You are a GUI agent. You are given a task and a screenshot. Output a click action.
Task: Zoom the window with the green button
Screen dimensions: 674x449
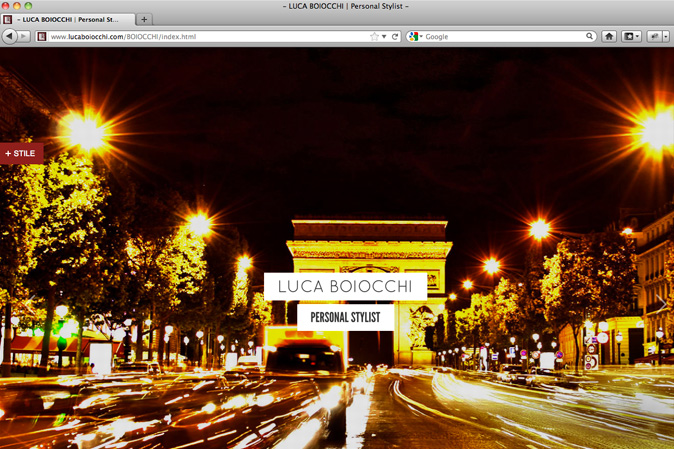(28, 6)
